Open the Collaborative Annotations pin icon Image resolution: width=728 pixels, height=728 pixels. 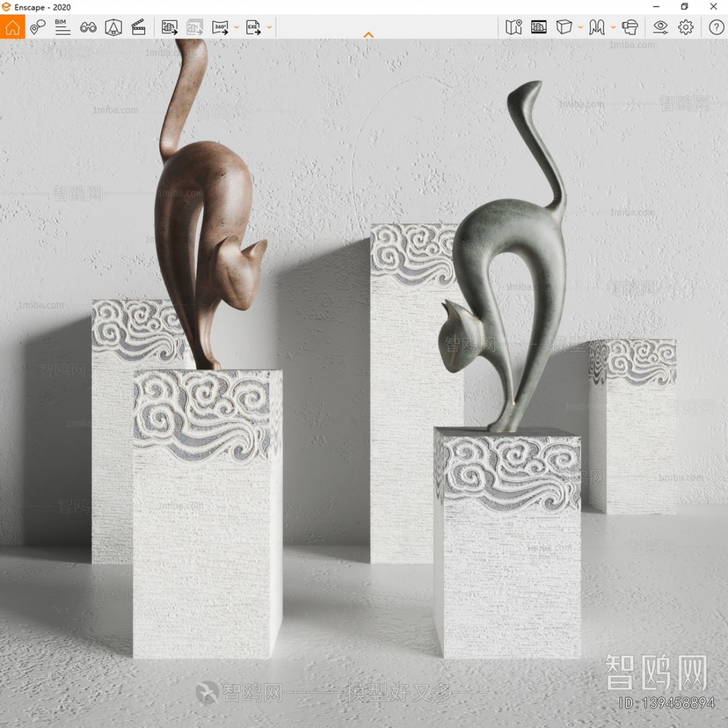coord(37,27)
